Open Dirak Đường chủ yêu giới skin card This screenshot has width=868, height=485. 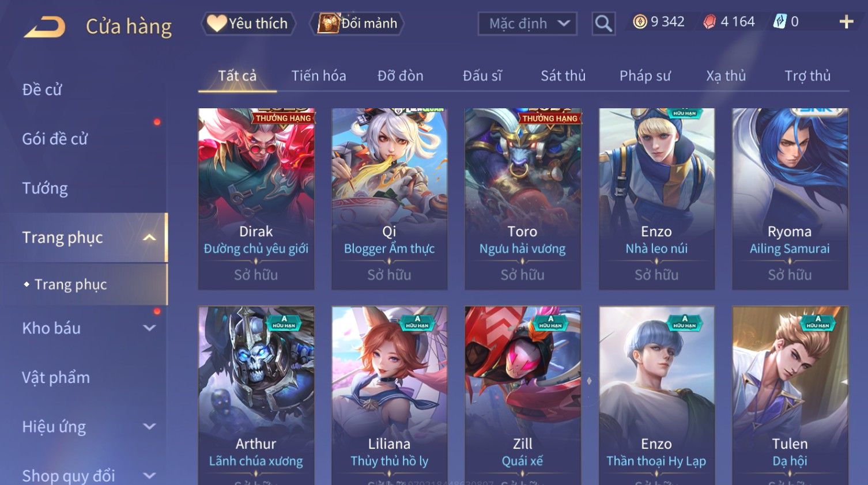(x=256, y=199)
